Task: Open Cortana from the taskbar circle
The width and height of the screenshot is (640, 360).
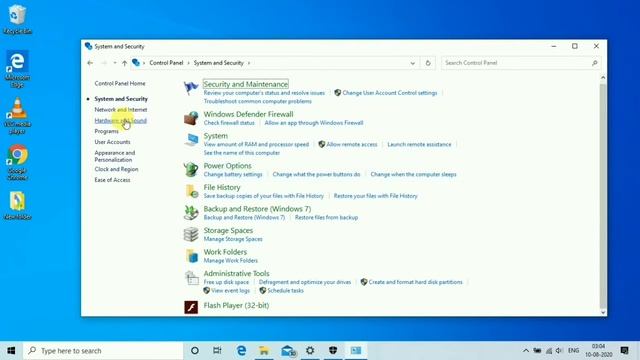Action: pos(195,351)
